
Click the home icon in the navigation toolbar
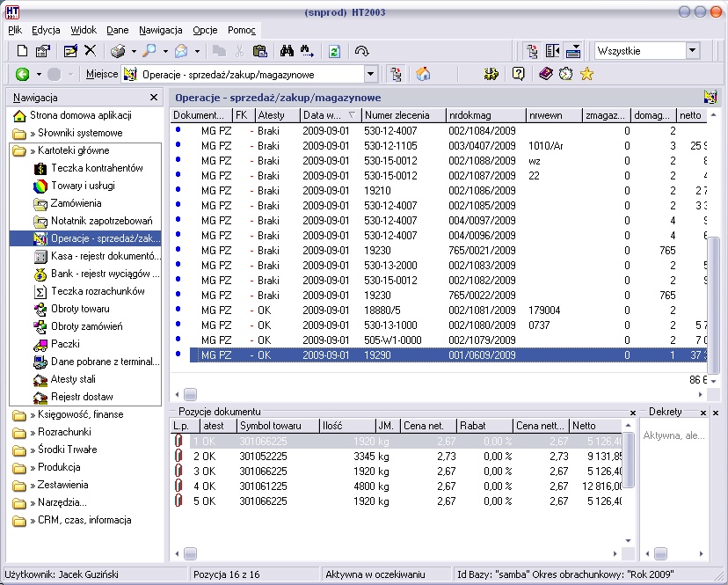(x=423, y=74)
